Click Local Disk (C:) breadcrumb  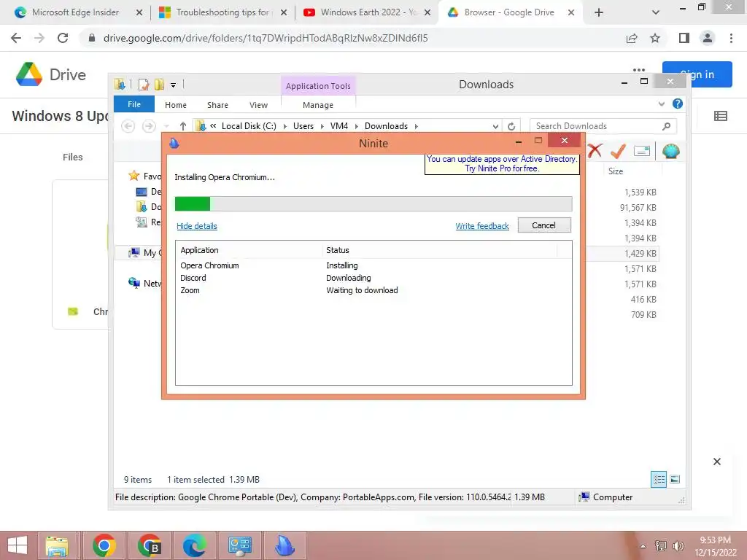point(249,126)
